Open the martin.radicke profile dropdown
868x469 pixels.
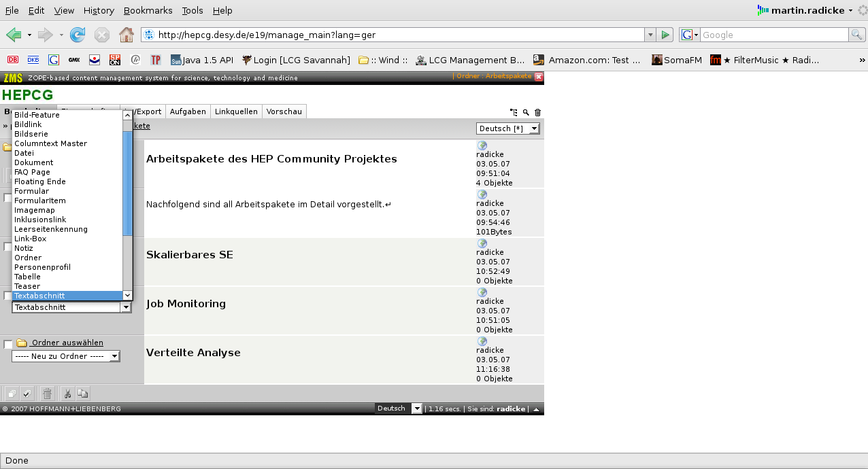coord(805,10)
